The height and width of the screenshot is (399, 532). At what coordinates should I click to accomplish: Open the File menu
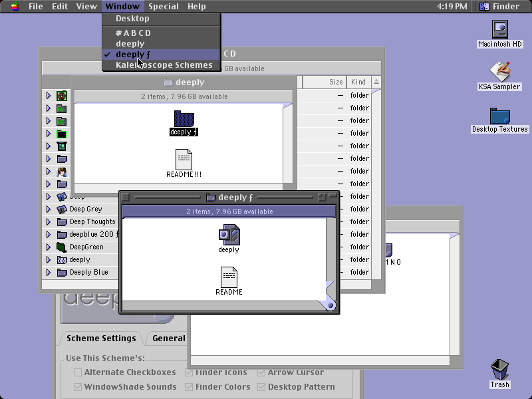coord(36,7)
